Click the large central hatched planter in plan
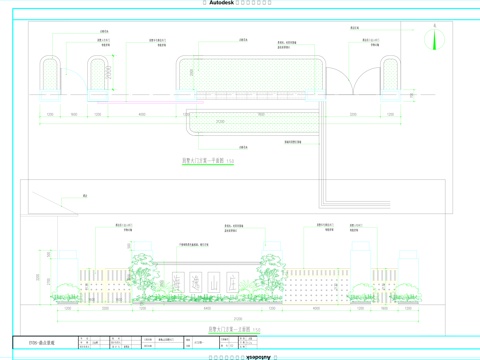Screen dimensions: 480x360 [x=251, y=73]
